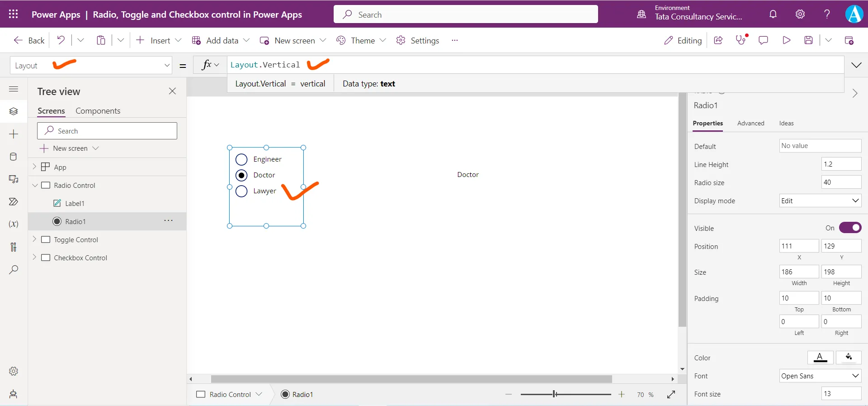Close the Tree view panel
The width and height of the screenshot is (868, 406).
(172, 91)
